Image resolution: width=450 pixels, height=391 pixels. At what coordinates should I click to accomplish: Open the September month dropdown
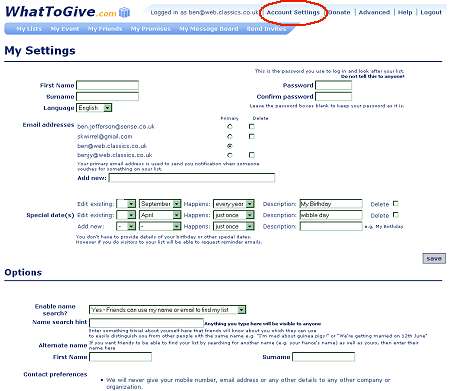(160, 204)
